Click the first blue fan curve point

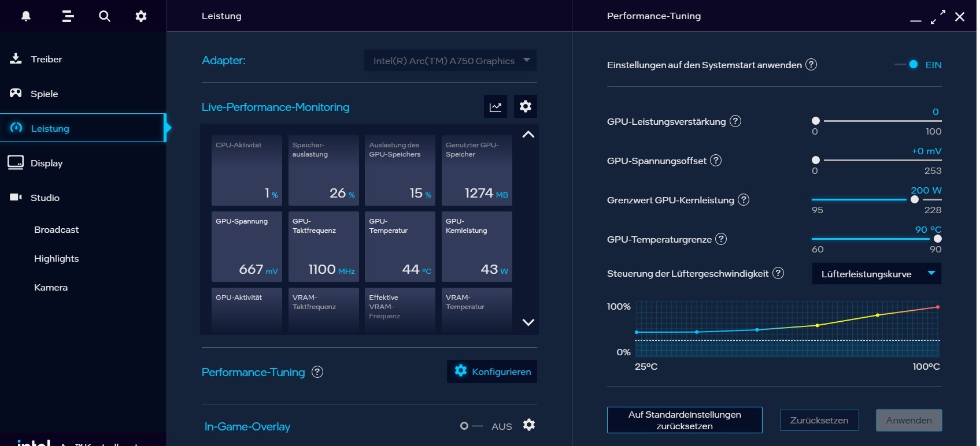pos(637,332)
